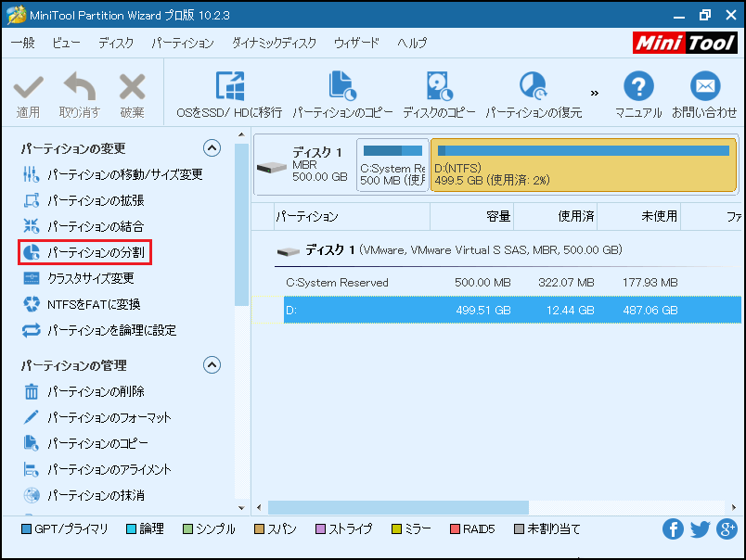Select パーティションの抹消 in sidebar
Screen dimensions: 746x560
[x=84, y=495]
